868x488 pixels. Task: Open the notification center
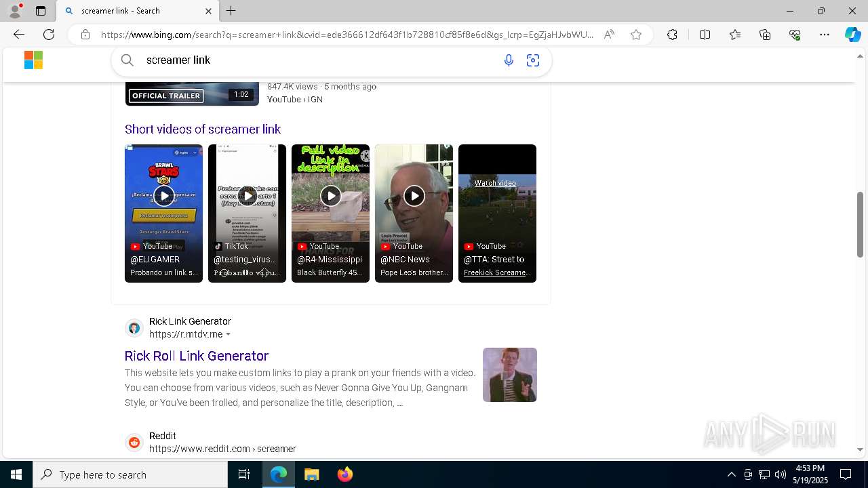tap(846, 474)
